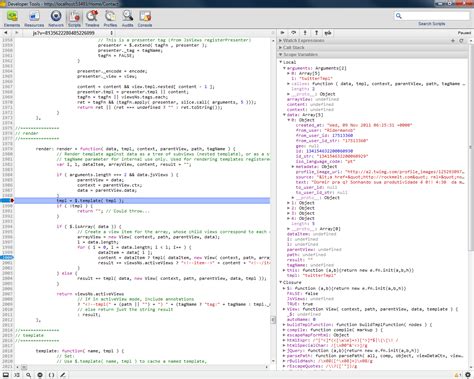
Task: Add a watch expression
Action: pos(453,40)
